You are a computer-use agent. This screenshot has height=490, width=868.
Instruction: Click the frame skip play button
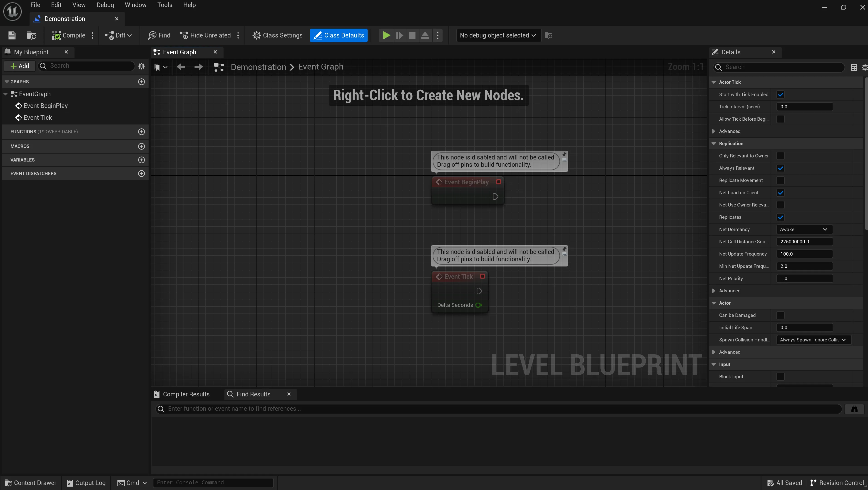pos(399,35)
